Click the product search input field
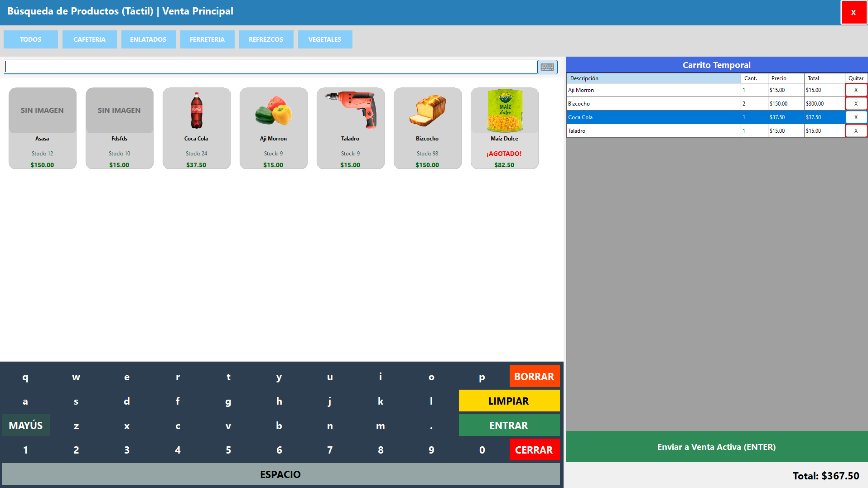Viewport: 868px width, 488px height. (270, 67)
